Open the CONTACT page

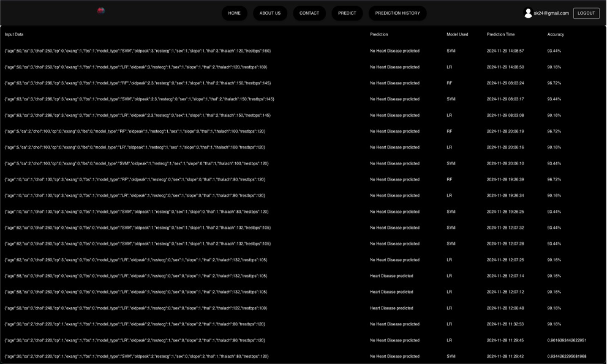click(309, 13)
